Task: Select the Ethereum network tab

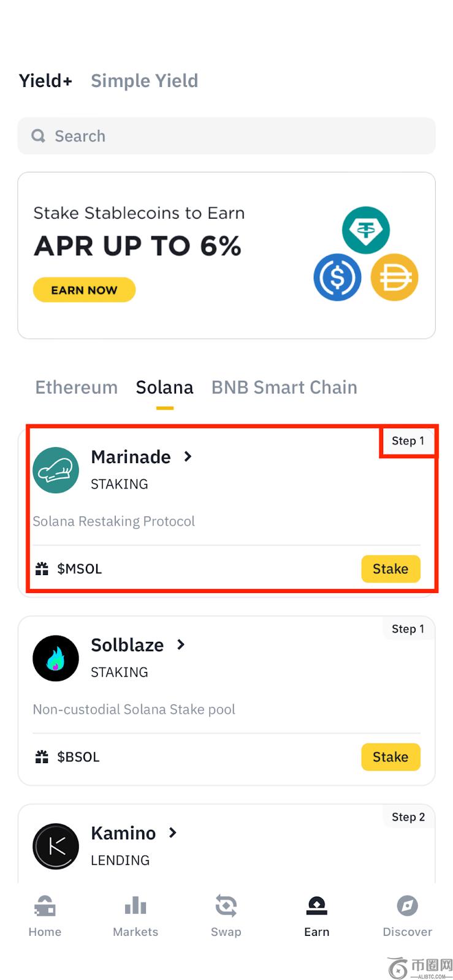Action: point(76,387)
